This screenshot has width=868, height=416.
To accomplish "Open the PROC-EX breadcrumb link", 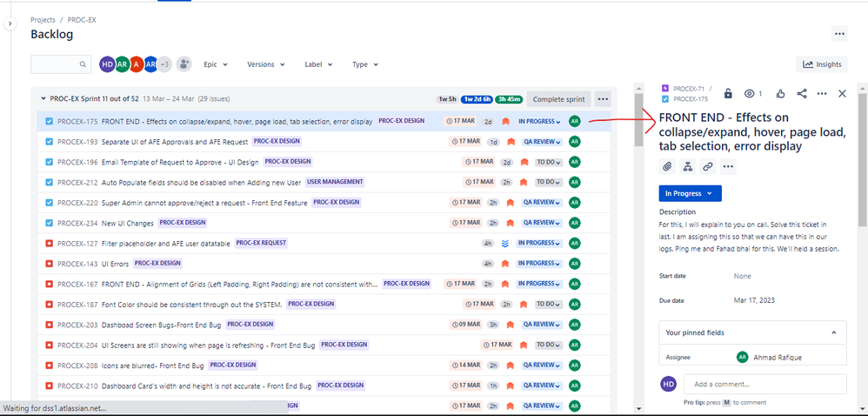I will pyautogui.click(x=82, y=20).
